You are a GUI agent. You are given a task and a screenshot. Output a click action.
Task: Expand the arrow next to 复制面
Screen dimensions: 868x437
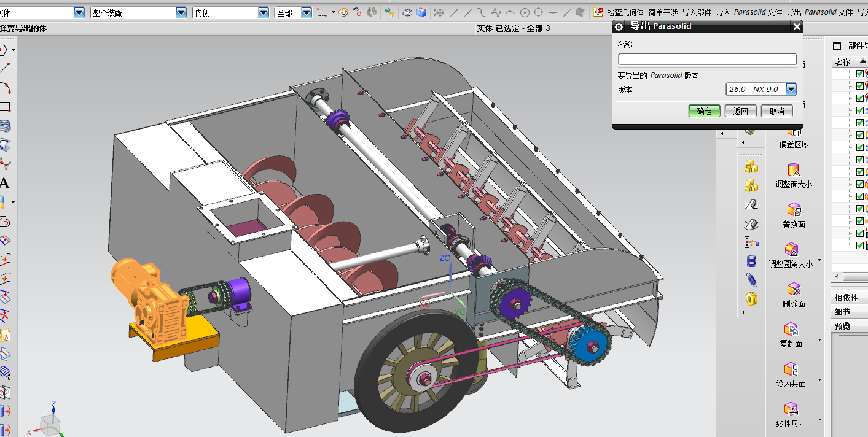(x=819, y=340)
